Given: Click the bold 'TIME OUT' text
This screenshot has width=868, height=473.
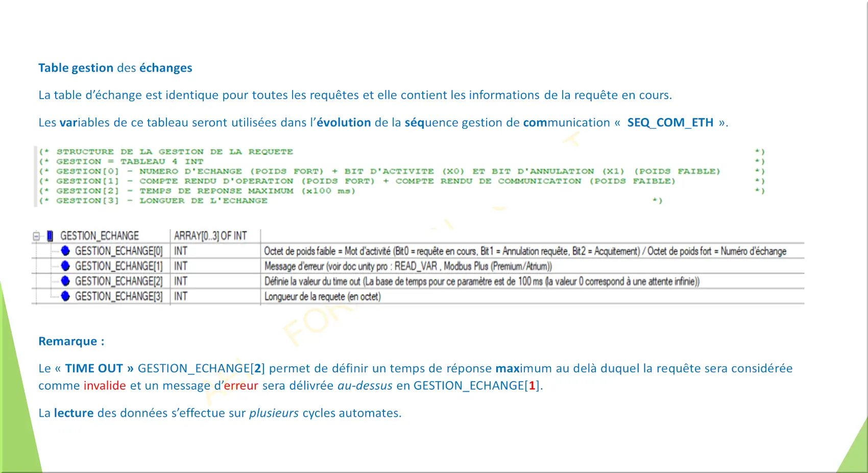Looking at the screenshot, I should [x=94, y=368].
